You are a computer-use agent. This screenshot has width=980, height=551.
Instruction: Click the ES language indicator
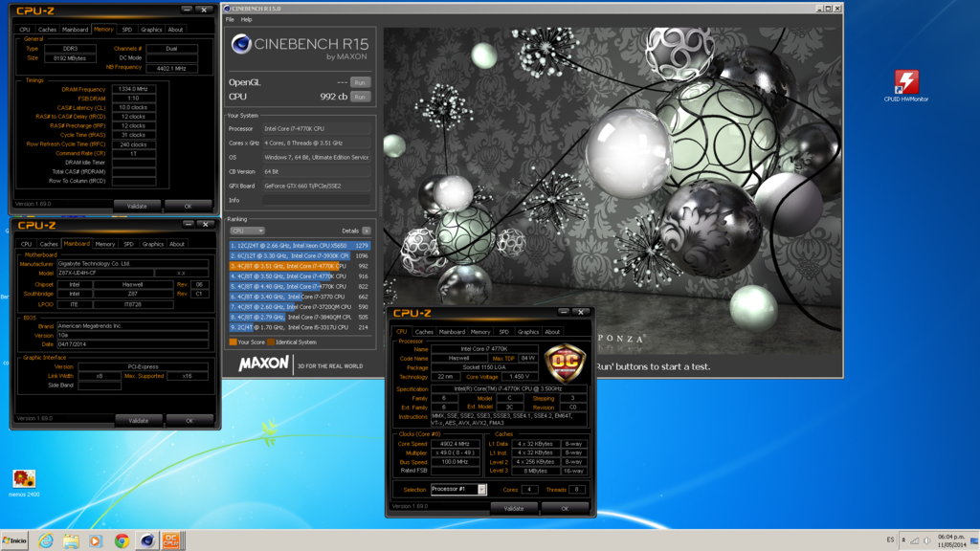(x=890, y=540)
